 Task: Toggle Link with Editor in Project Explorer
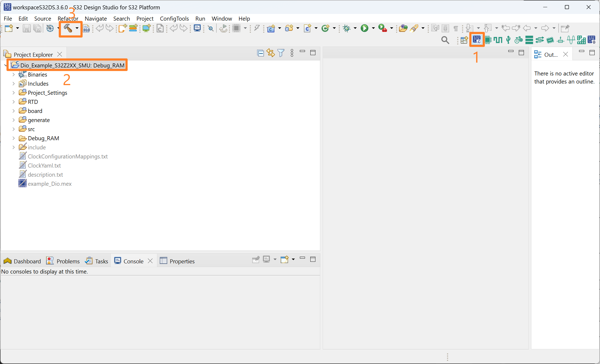pos(271,53)
